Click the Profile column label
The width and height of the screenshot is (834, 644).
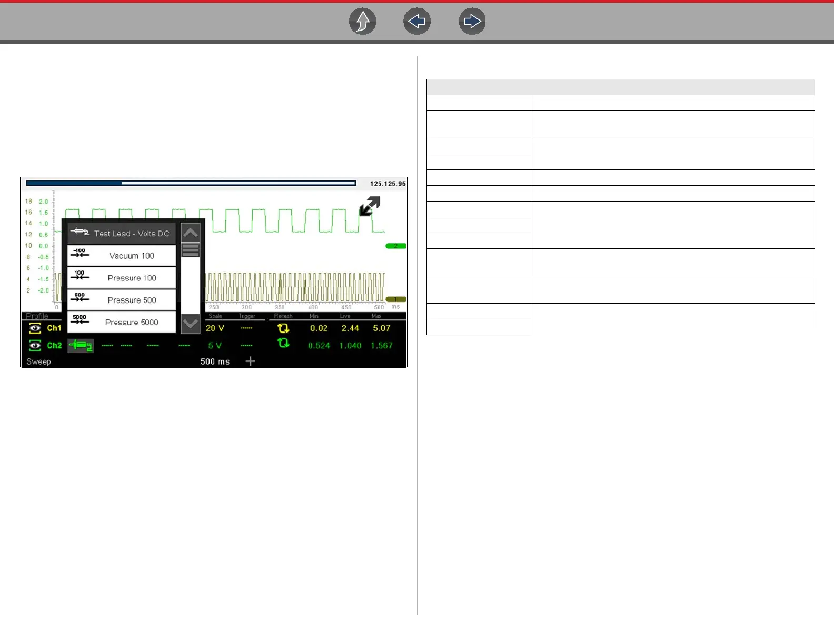coord(37,316)
